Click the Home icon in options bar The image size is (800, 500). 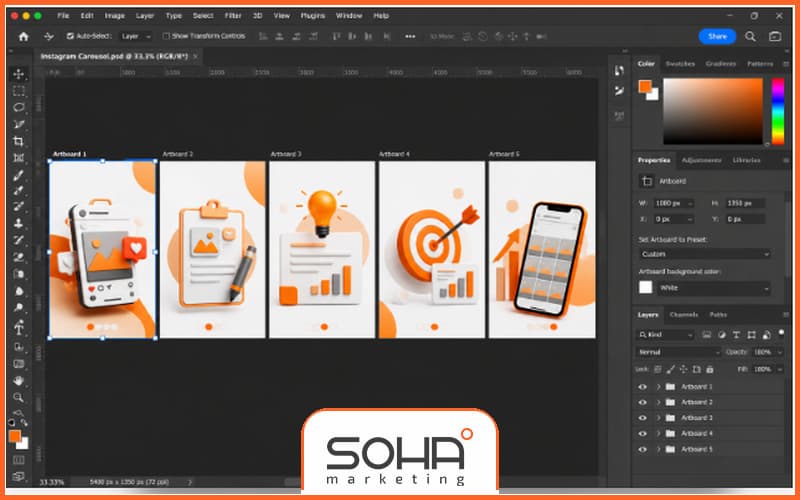point(23,36)
